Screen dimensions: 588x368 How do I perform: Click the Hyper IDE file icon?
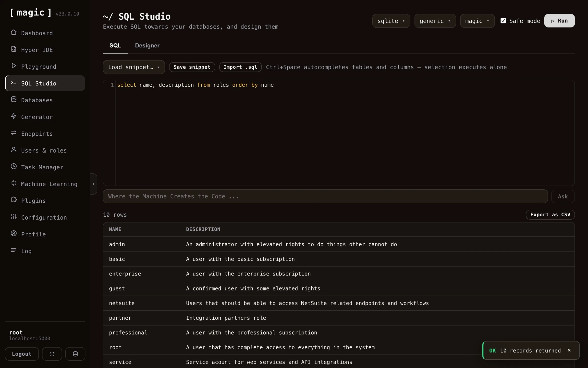14,49
